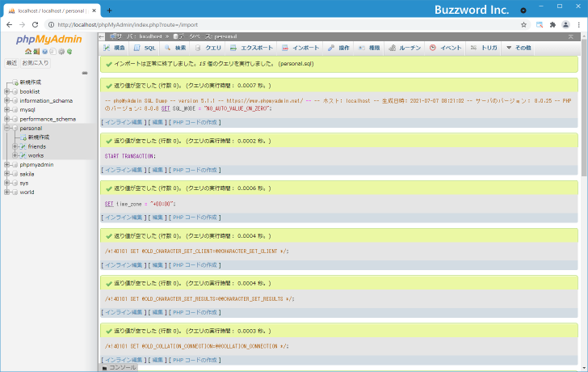Select 新規作成 at top of database tree

(31, 82)
